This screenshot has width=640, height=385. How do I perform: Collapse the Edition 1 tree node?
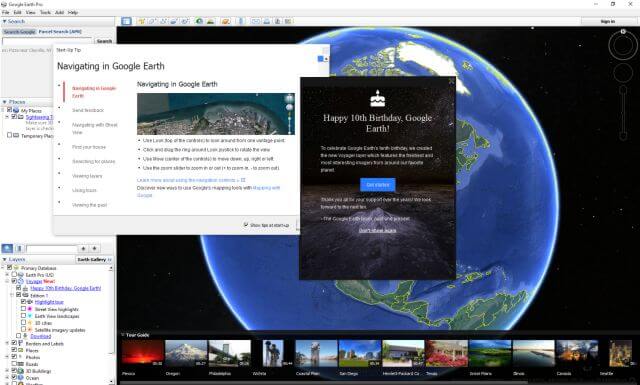12,295
